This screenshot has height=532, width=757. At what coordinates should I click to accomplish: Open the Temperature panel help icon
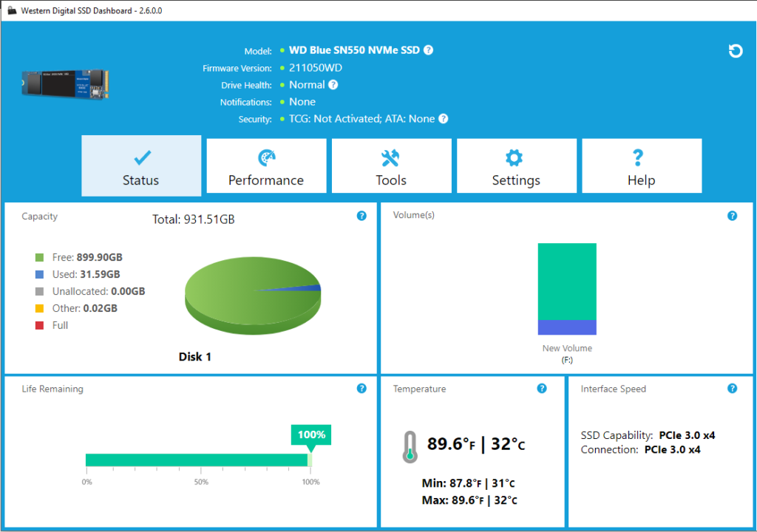click(x=542, y=389)
